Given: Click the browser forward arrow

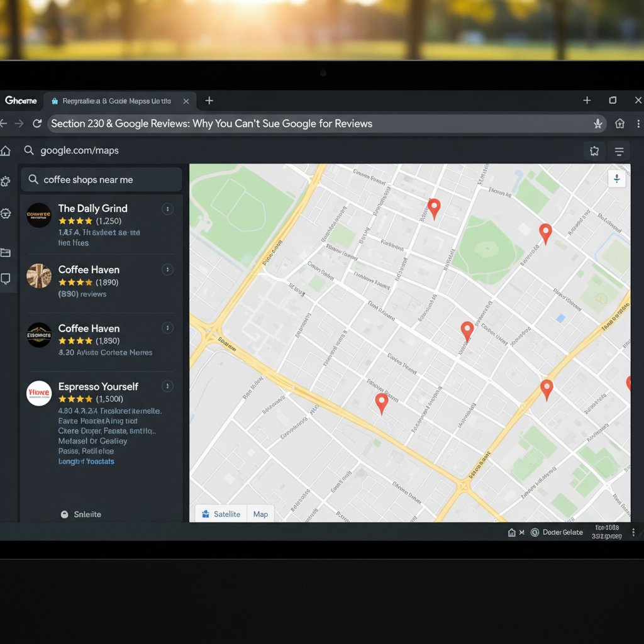Looking at the screenshot, I should tap(19, 124).
